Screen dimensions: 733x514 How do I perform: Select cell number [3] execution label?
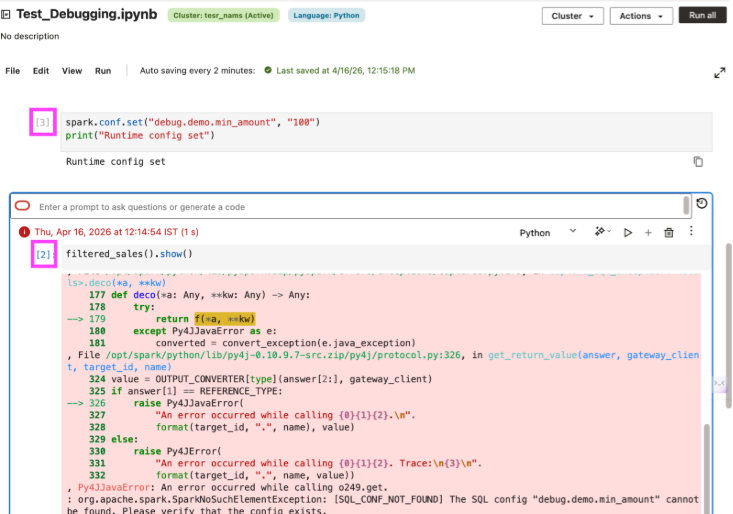(x=43, y=122)
